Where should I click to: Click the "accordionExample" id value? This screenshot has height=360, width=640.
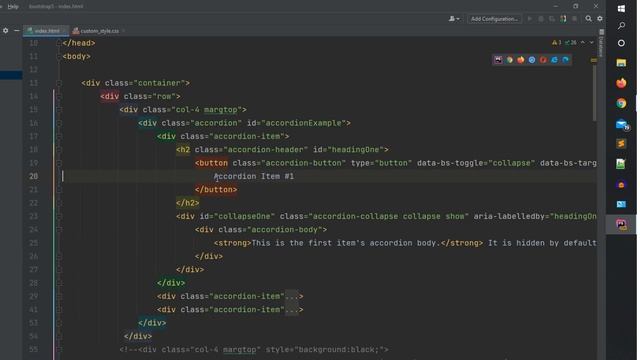click(x=305, y=123)
